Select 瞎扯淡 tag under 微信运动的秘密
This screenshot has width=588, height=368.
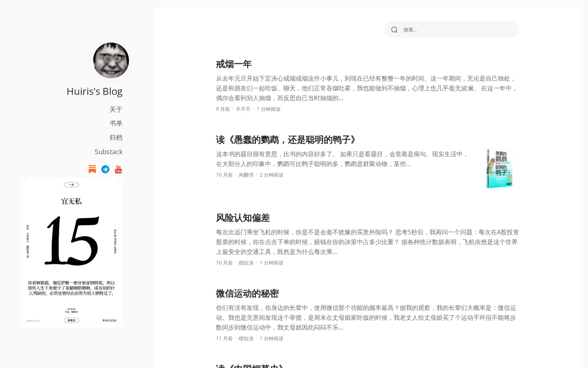[246, 339]
